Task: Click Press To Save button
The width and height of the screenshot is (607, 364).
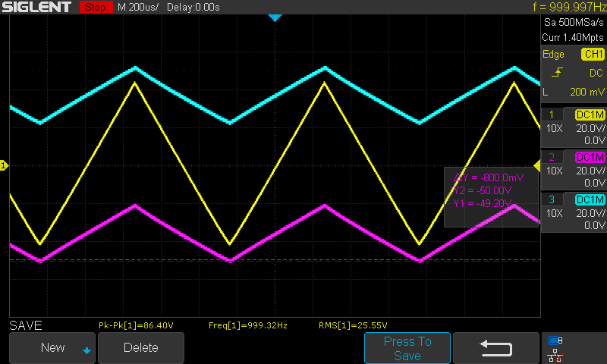Action: (407, 348)
